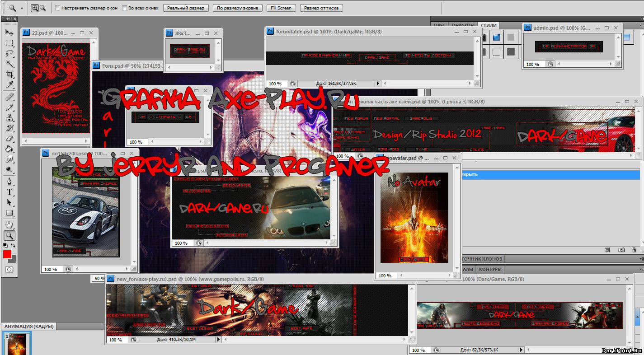Toggle Quick Mask mode

9,269
